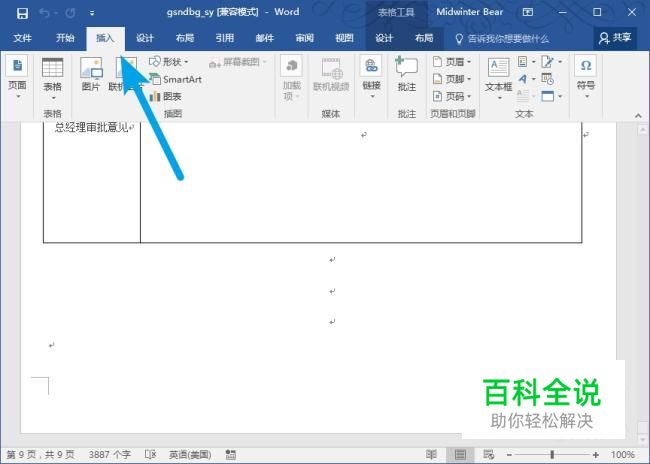Open the 形状 Shapes dropdown

click(x=169, y=62)
